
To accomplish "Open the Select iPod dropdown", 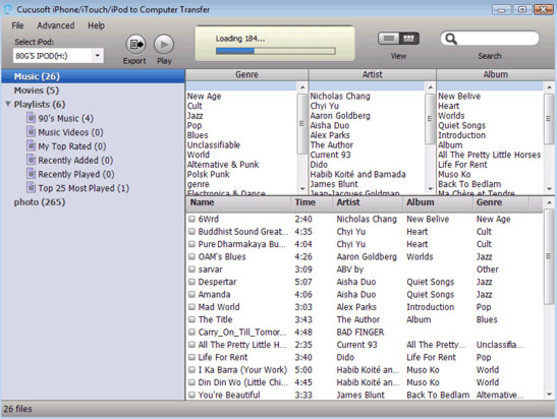I will click(x=97, y=56).
